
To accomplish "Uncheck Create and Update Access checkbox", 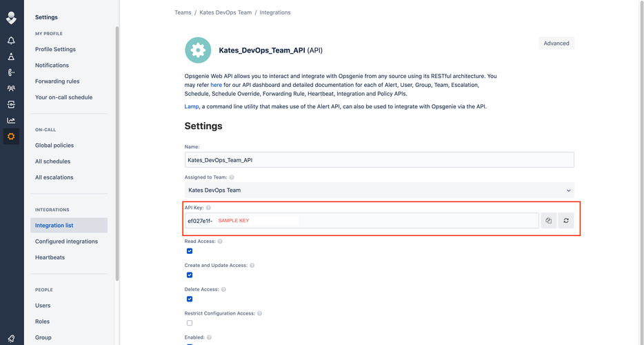I will coord(190,275).
